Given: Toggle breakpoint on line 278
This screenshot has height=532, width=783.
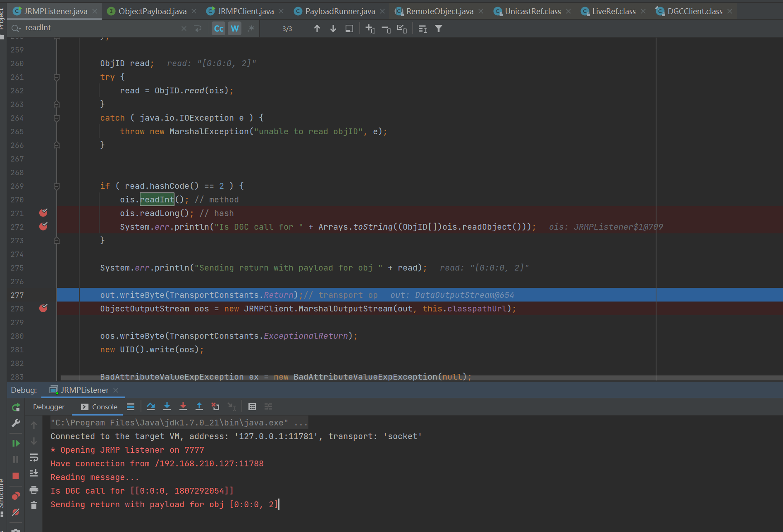Looking at the screenshot, I should 43,308.
